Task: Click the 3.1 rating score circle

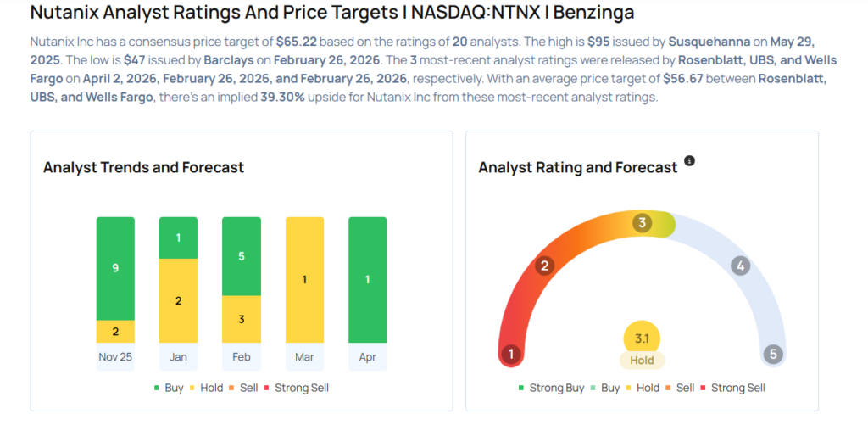Action: (642, 338)
